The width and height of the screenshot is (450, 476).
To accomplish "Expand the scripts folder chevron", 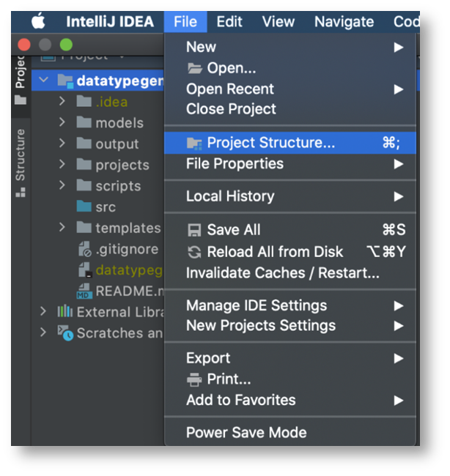I will pyautogui.click(x=62, y=185).
